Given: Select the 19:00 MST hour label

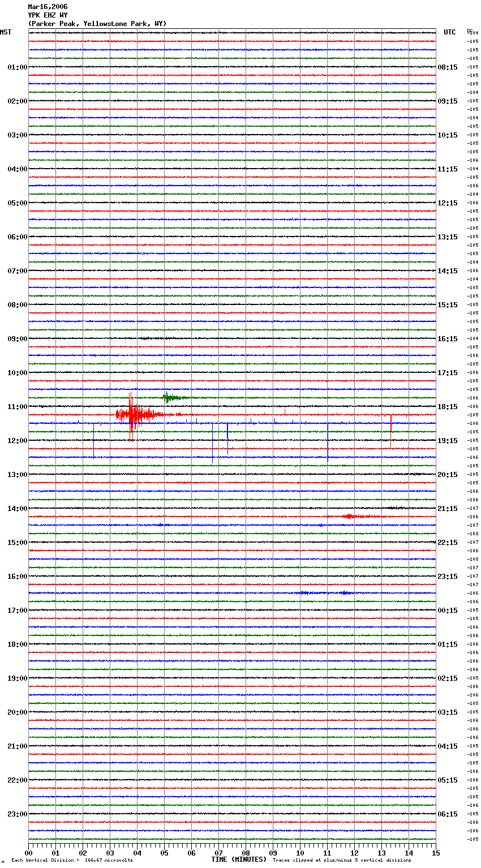Looking at the screenshot, I should point(17,678).
